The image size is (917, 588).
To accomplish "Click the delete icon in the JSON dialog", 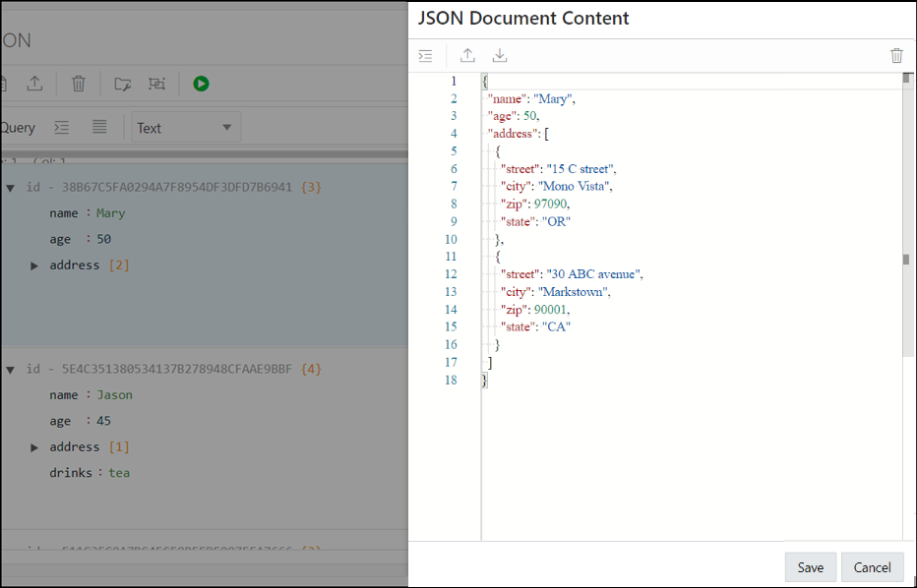I will pyautogui.click(x=896, y=55).
